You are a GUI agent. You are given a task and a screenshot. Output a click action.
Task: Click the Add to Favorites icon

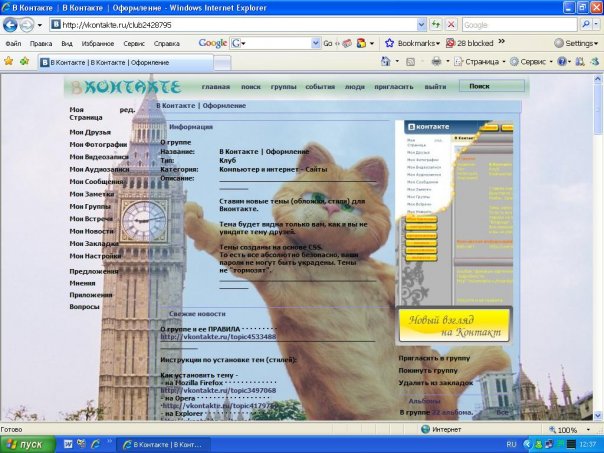[24, 61]
